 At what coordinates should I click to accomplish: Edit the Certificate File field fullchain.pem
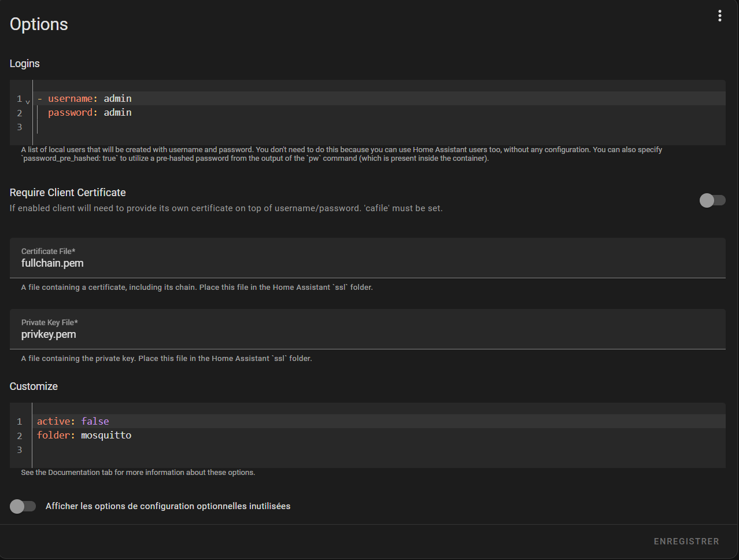click(368, 258)
